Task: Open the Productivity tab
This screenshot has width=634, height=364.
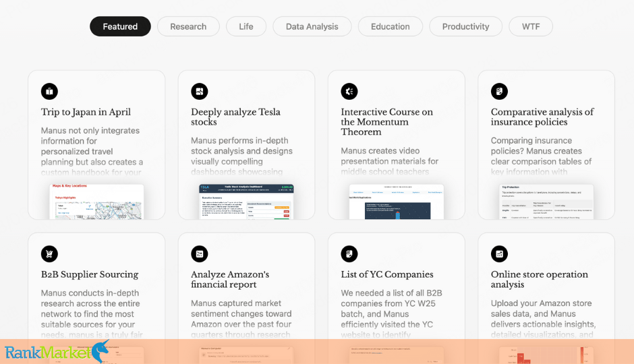Action: [466, 26]
